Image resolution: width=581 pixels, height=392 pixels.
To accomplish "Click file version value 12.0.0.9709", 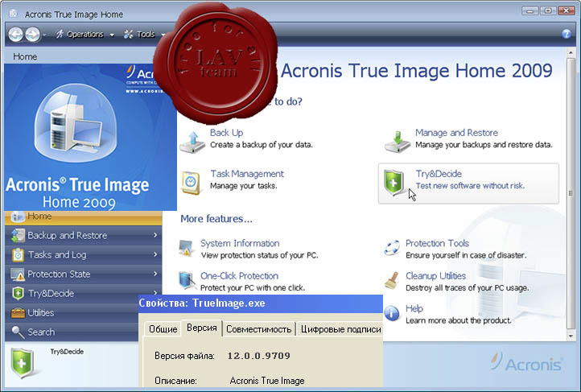I will [258, 356].
